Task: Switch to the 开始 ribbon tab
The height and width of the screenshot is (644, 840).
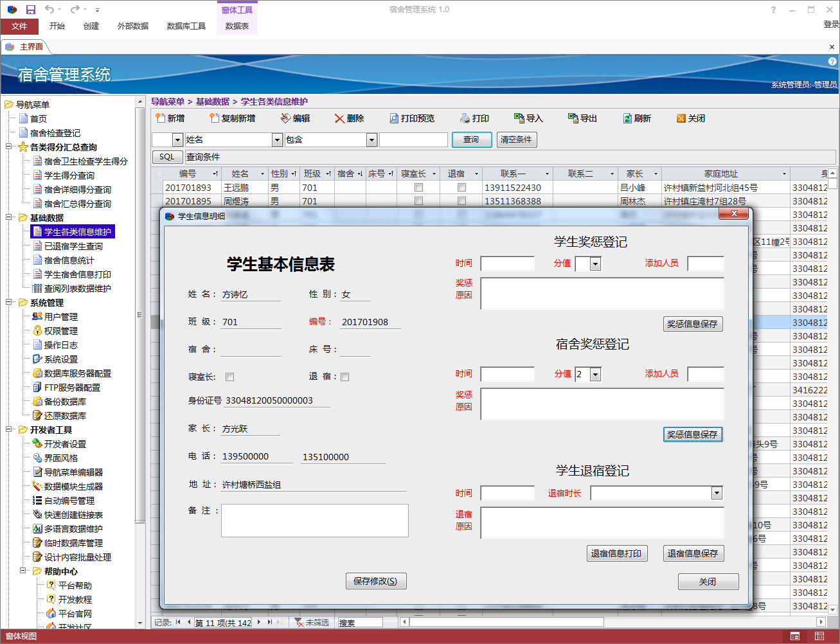Action: click(57, 26)
